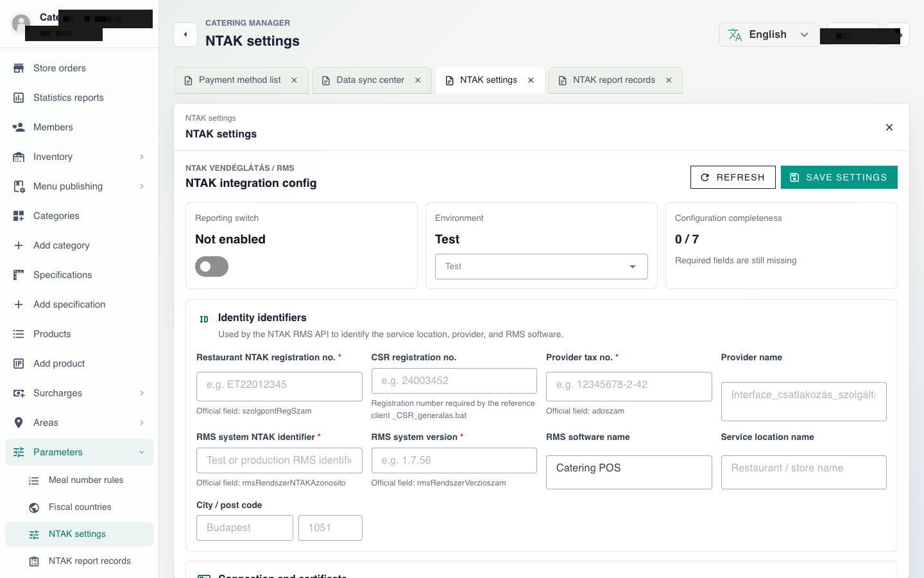This screenshot has width=924, height=578.
Task: Click the Statistics reports chart icon
Action: pyautogui.click(x=19, y=98)
